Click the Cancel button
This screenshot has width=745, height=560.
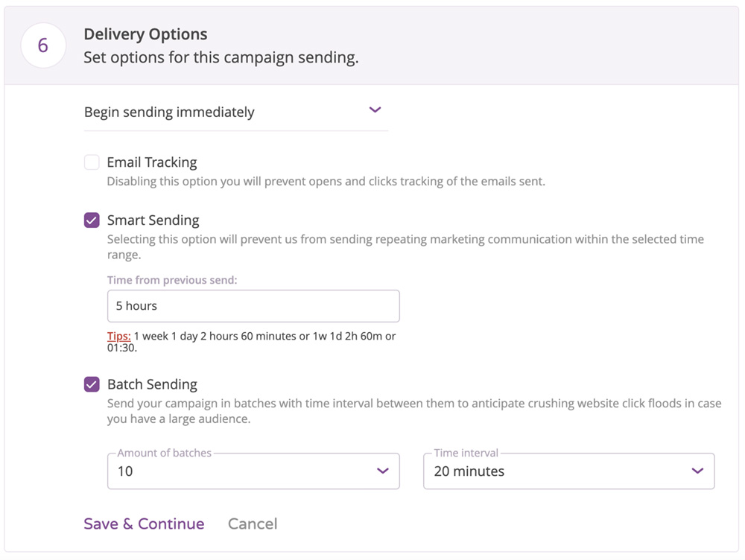tap(253, 524)
